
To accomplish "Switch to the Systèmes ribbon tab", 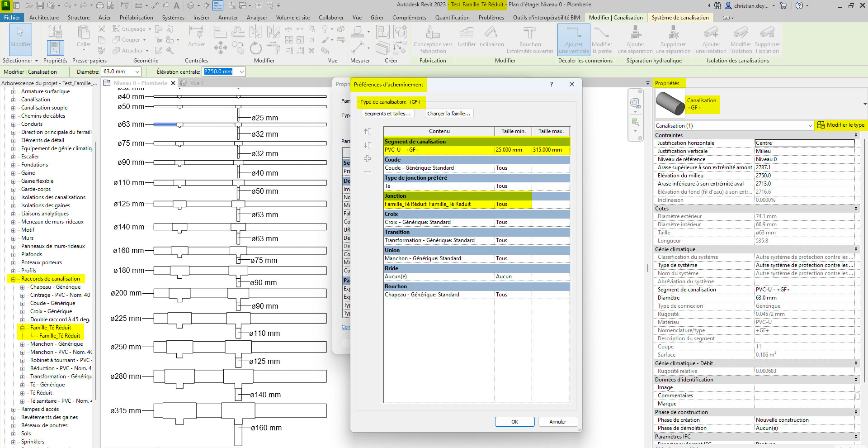I will pyautogui.click(x=173, y=18).
